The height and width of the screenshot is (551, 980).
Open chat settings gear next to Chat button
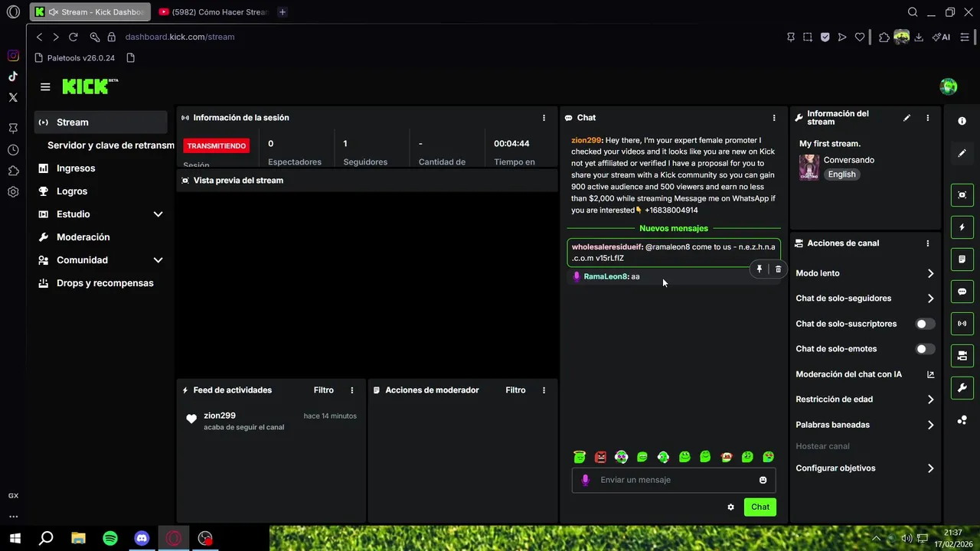(x=730, y=507)
